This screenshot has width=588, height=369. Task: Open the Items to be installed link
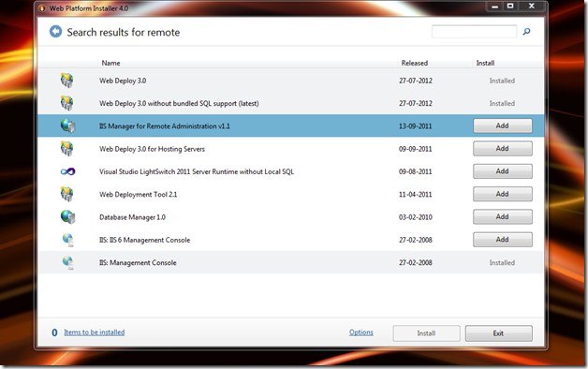point(95,332)
